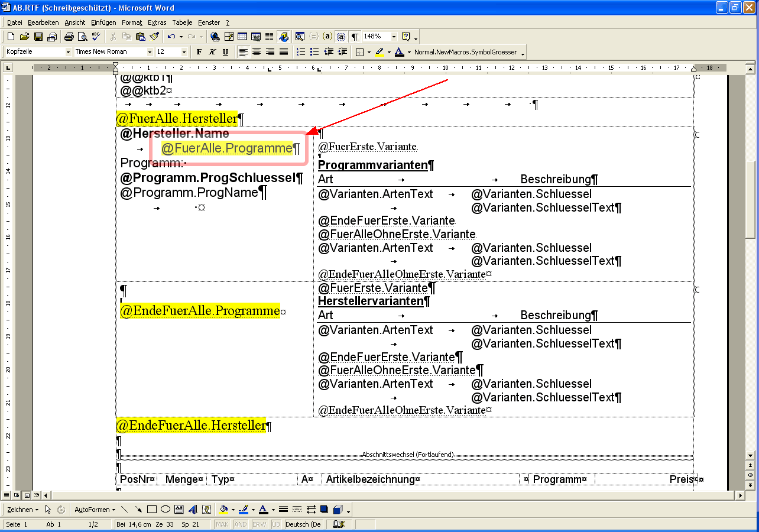Insert WordArt from the drawing toolbar
The width and height of the screenshot is (759, 532).
pyautogui.click(x=193, y=509)
